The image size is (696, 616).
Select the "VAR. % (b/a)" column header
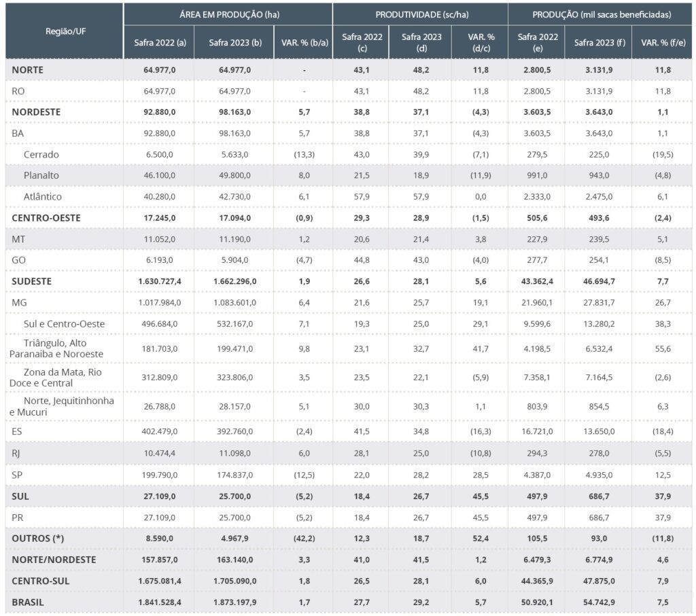click(303, 43)
